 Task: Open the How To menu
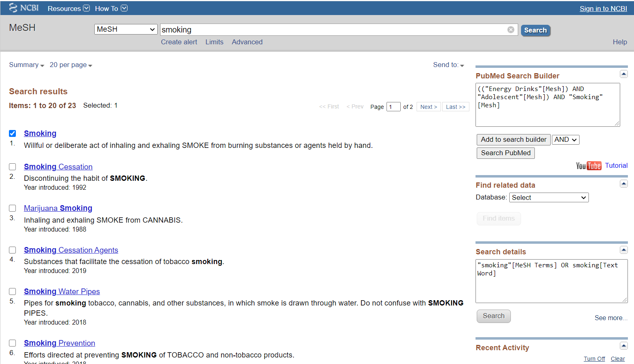coord(111,9)
